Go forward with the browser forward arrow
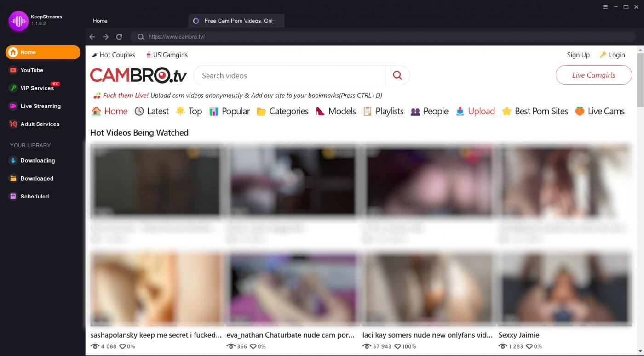Image resolution: width=644 pixels, height=356 pixels. click(106, 37)
